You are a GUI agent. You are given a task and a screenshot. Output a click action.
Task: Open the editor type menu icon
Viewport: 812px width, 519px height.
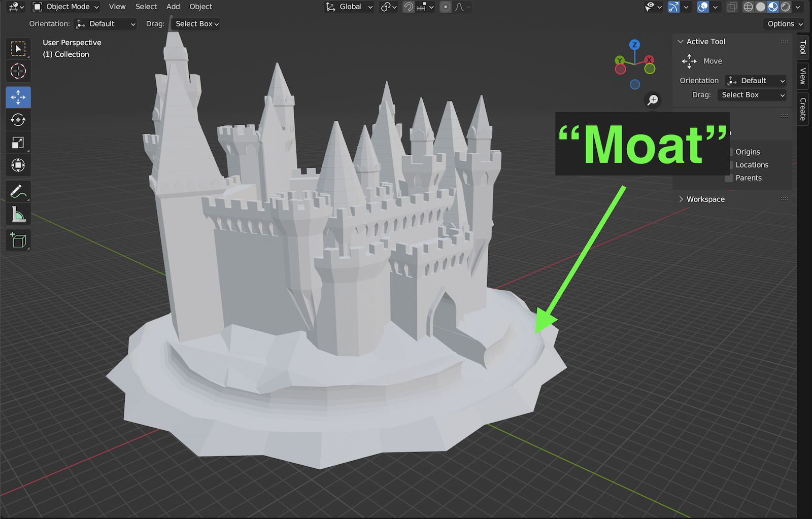(x=16, y=7)
